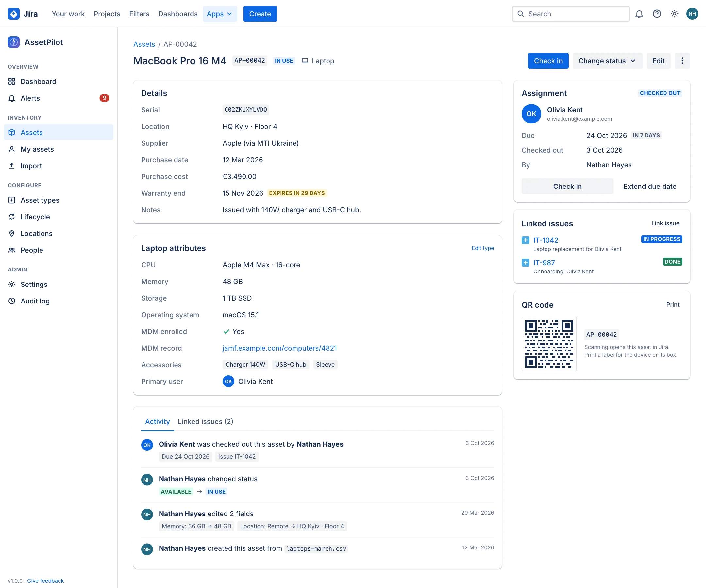Image resolution: width=706 pixels, height=588 pixels.
Task: Click the issue type icon beside IT-1042
Action: 526,240
